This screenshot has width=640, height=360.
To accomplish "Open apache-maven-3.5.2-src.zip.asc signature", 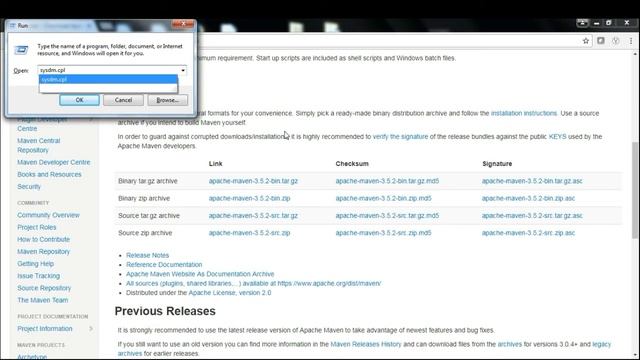I will 528,233.
